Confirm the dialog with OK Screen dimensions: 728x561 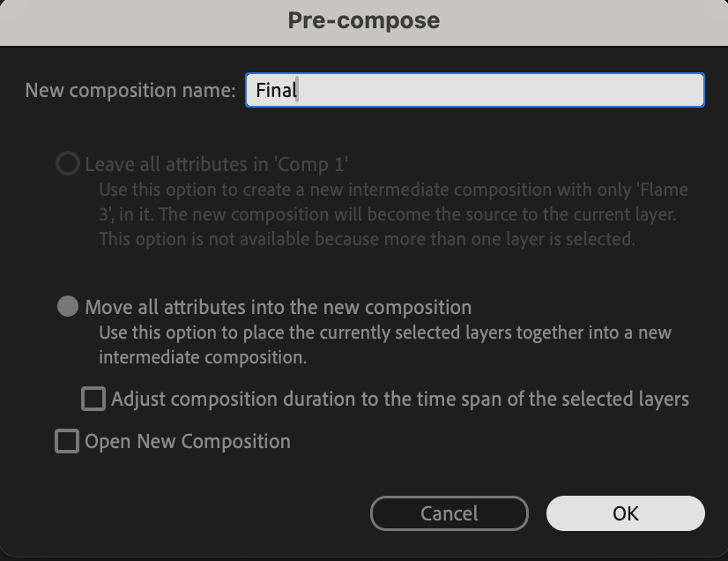(x=625, y=513)
